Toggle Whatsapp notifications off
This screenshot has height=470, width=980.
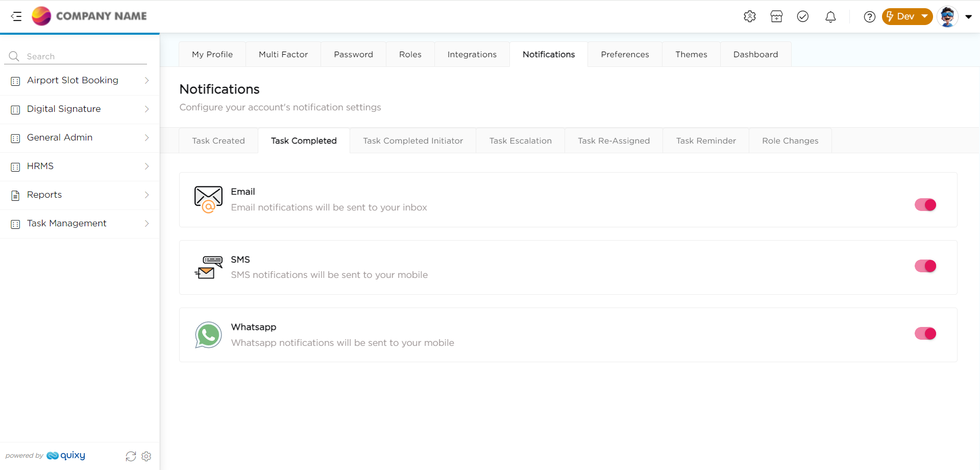click(925, 334)
